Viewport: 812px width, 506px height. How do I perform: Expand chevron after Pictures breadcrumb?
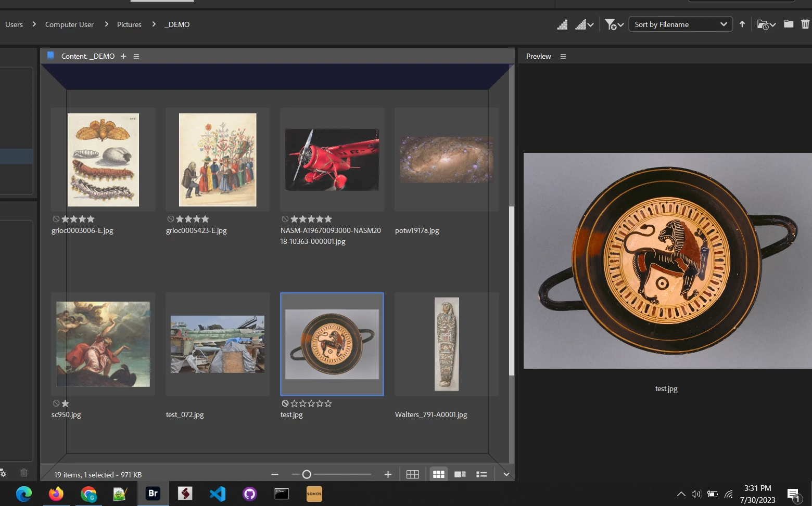coord(154,24)
